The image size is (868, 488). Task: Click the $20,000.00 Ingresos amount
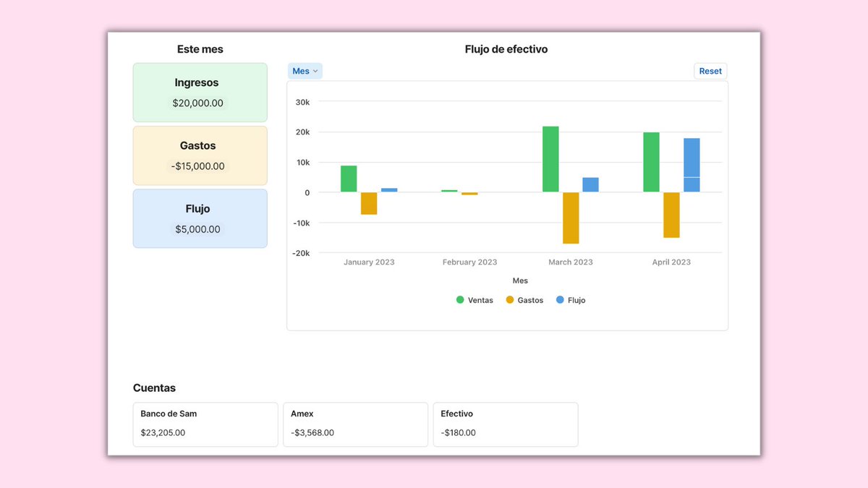(x=198, y=103)
